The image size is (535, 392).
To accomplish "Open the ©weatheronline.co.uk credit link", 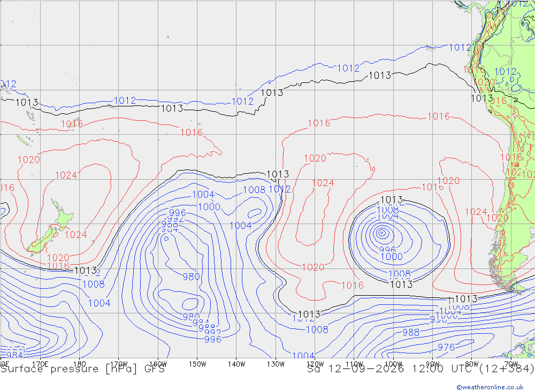I will [x=490, y=387].
